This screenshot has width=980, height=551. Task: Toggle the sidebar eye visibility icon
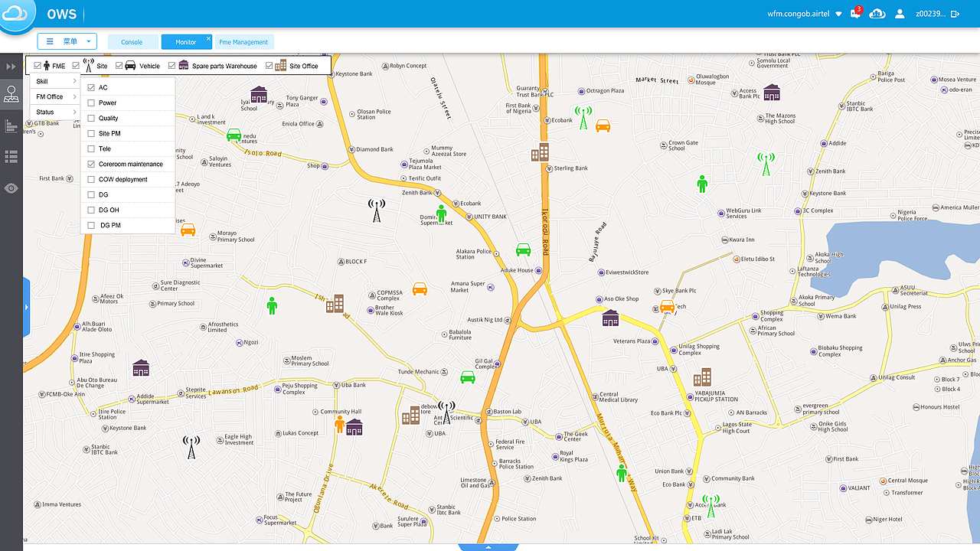click(x=11, y=188)
